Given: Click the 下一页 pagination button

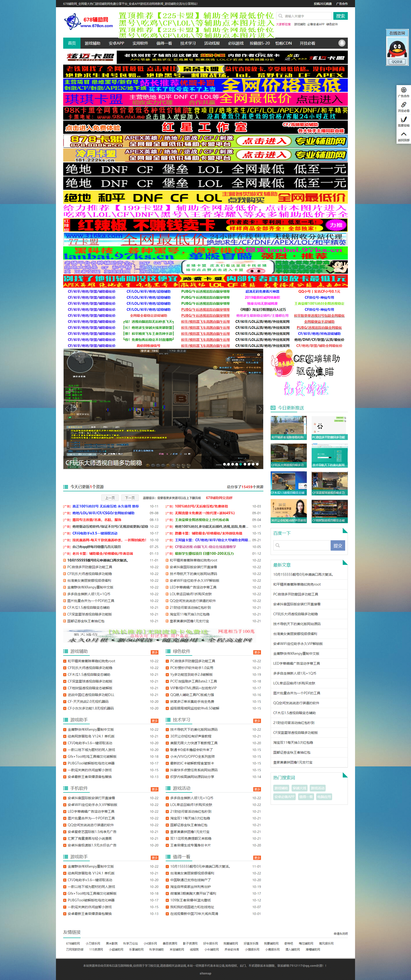Looking at the screenshot, I should click(130, 498).
